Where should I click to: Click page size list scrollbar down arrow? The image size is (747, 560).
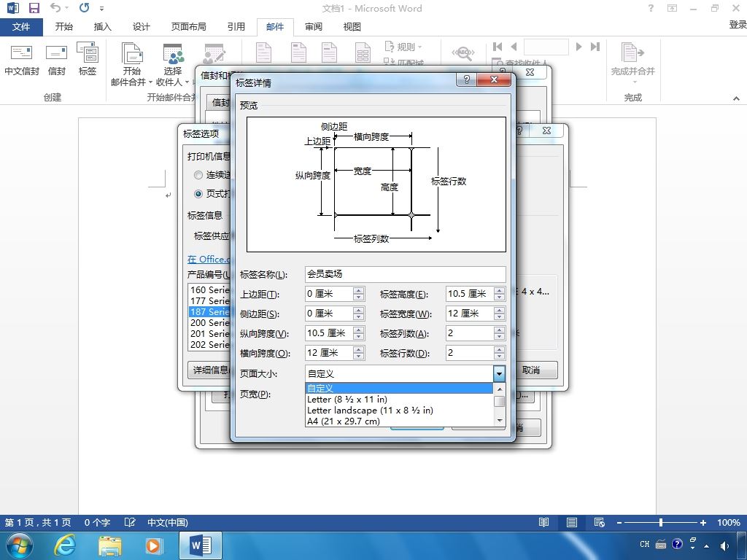(499, 421)
